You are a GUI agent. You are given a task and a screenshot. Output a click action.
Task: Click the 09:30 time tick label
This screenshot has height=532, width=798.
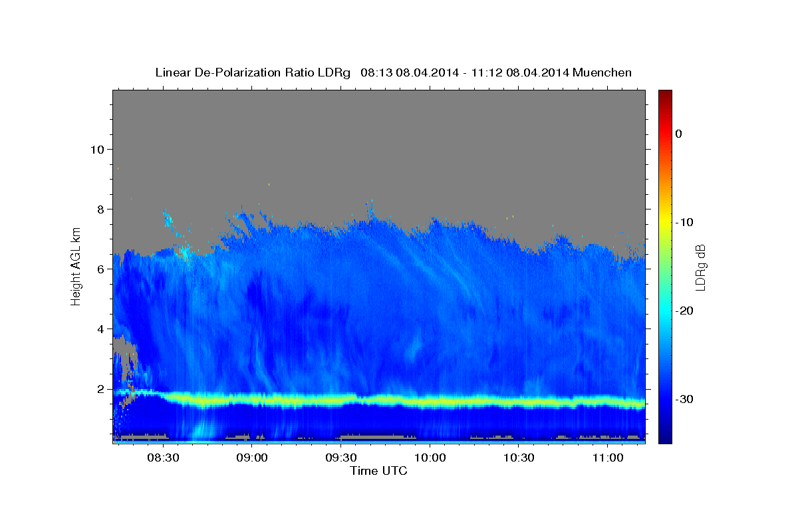click(x=340, y=458)
